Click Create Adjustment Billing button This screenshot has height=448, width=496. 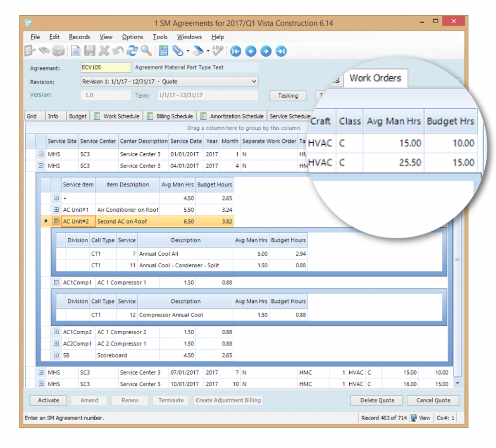point(228,400)
